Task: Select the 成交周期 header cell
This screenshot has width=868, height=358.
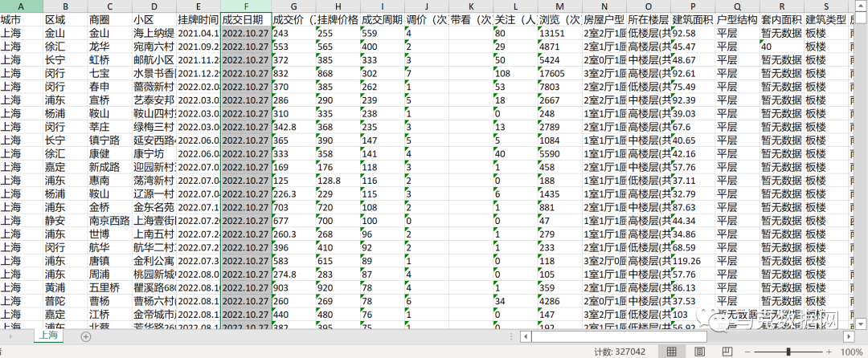Action: point(382,19)
